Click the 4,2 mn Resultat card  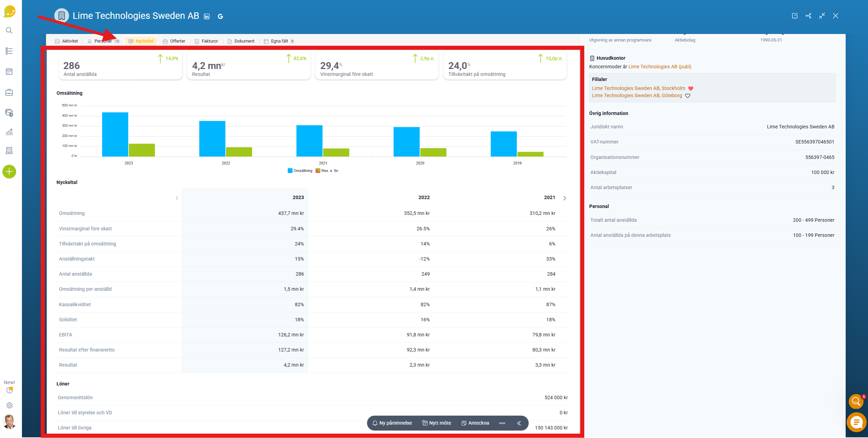point(249,66)
